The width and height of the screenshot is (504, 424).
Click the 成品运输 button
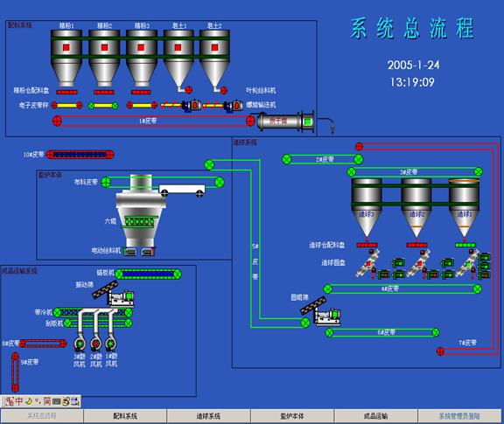coord(375,416)
